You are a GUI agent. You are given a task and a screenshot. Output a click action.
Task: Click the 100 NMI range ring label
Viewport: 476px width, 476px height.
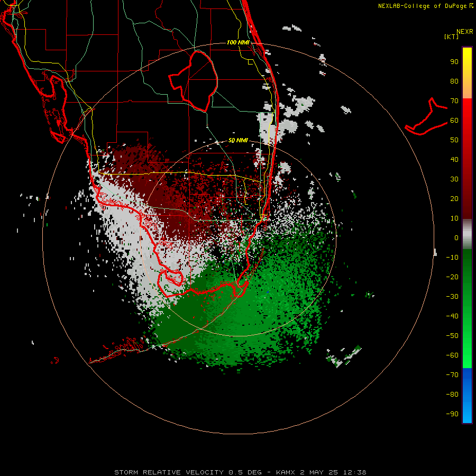coord(238,42)
